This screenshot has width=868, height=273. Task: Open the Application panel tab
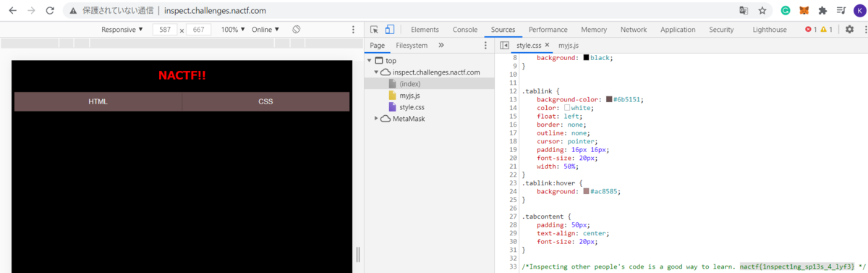(x=678, y=30)
